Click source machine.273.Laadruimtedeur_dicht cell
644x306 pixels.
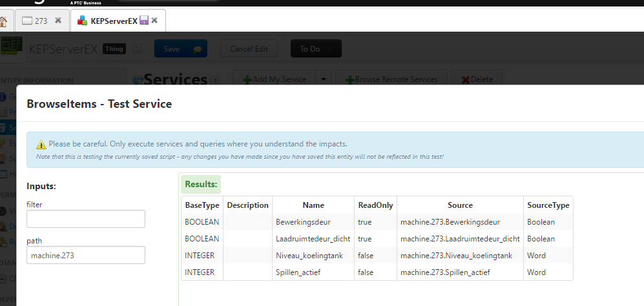[460, 239]
